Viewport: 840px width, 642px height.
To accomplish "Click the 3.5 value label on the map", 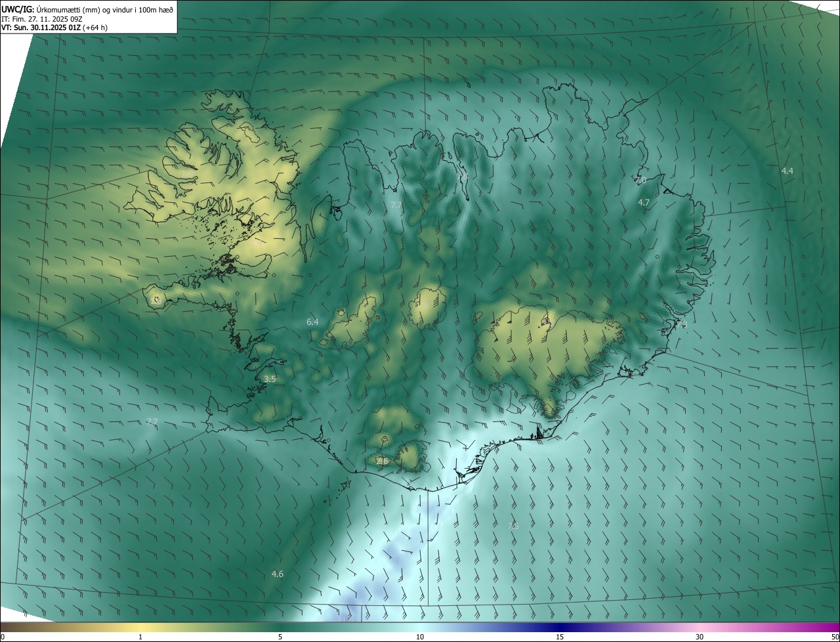I will pyautogui.click(x=270, y=379).
